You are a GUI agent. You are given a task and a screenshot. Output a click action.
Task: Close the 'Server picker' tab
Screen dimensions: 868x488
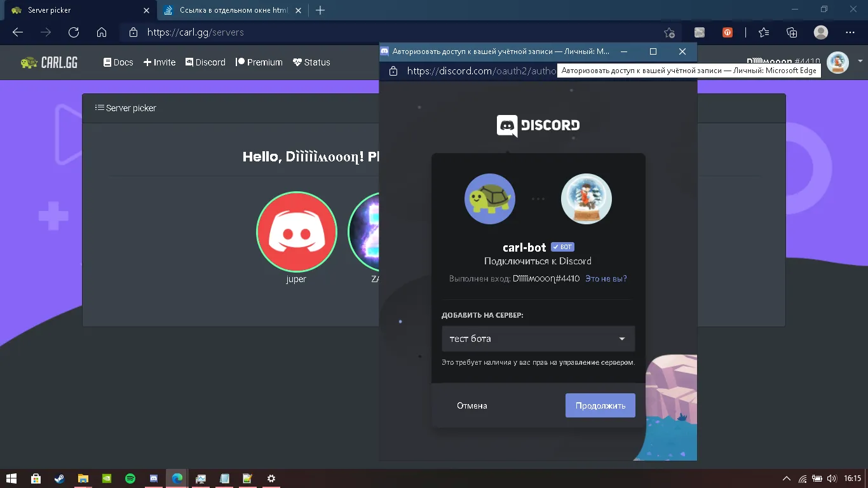point(146,10)
